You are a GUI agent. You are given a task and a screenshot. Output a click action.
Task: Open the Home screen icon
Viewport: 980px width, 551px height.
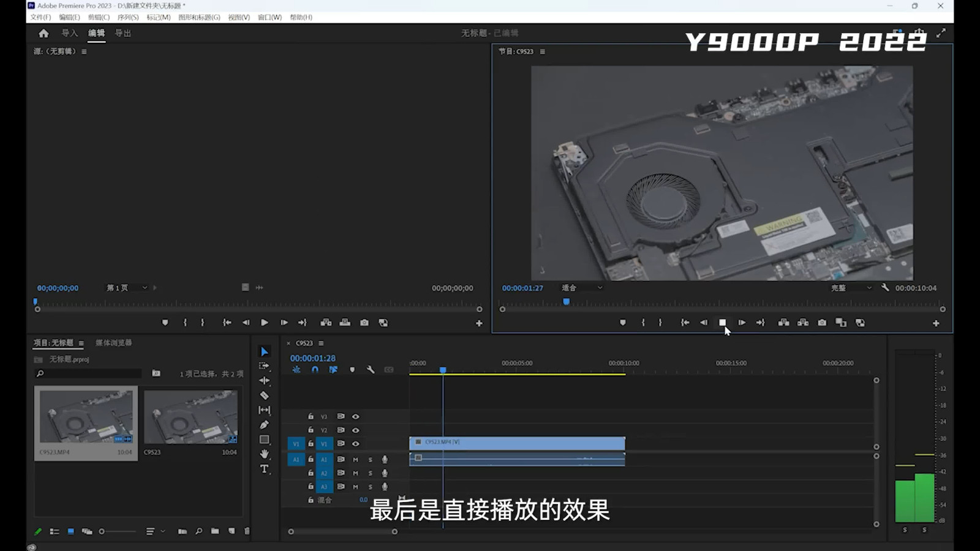coord(43,33)
